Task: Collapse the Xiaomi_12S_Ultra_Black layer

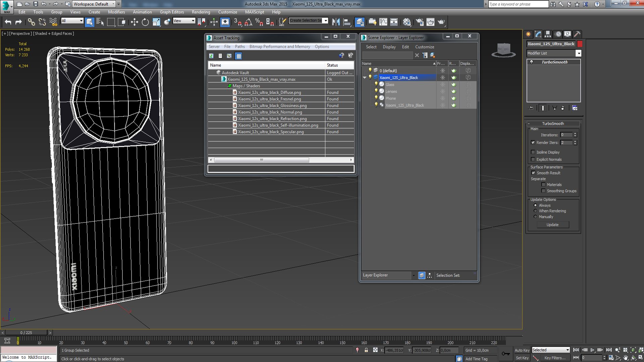Action: 365,78
